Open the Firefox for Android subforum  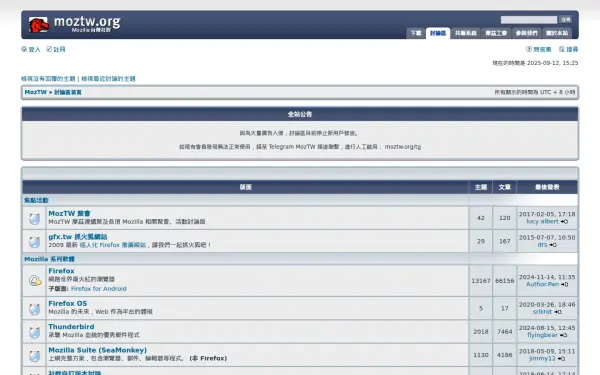99,289
